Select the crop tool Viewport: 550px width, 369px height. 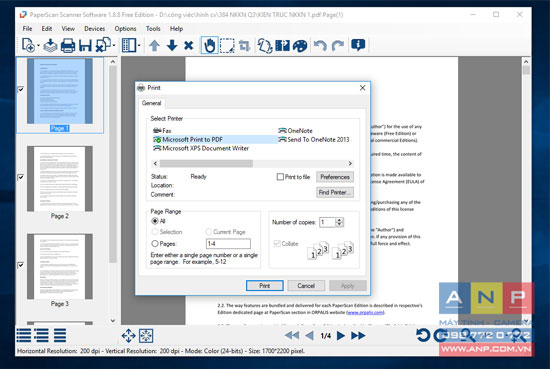[x=244, y=46]
